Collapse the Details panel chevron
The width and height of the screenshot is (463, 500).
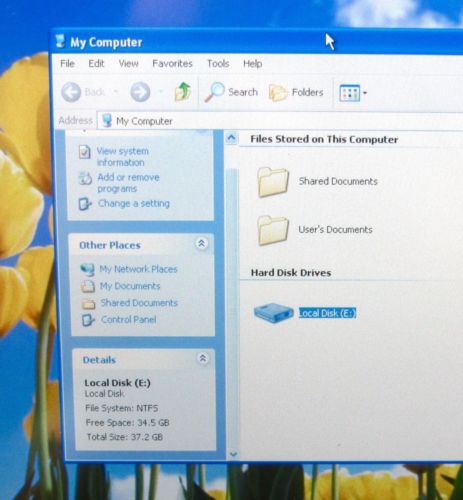(x=202, y=358)
